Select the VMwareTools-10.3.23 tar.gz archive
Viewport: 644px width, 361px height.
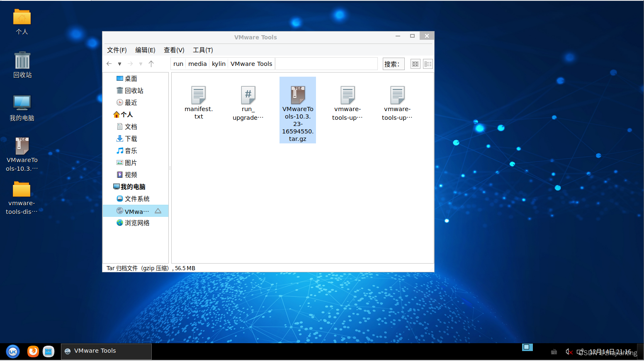[x=298, y=110]
